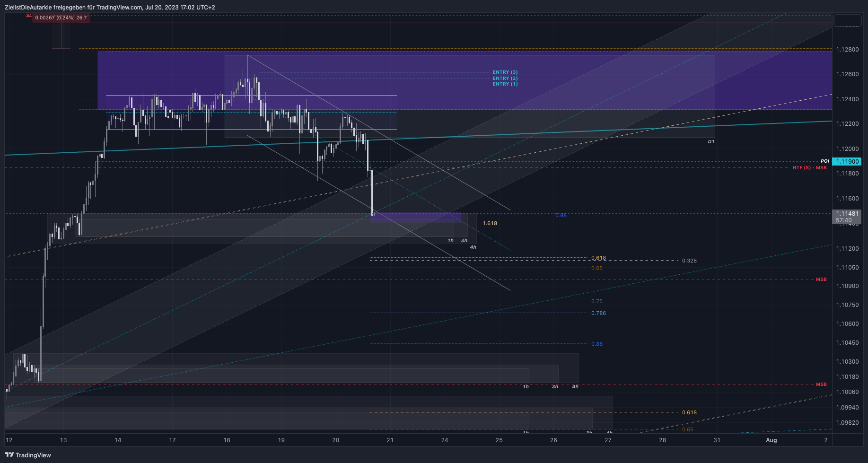Select date 25 on time axis
The image size is (868, 463).
point(499,440)
